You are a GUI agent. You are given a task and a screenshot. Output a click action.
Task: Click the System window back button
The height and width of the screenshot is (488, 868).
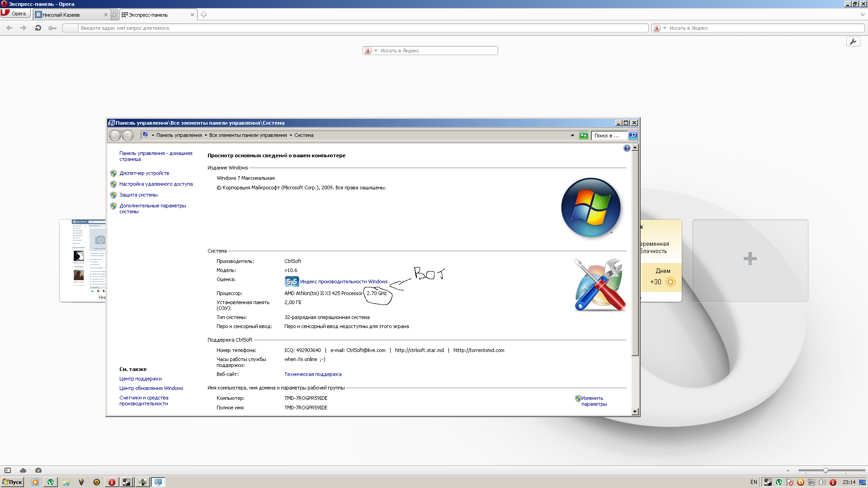pos(115,135)
